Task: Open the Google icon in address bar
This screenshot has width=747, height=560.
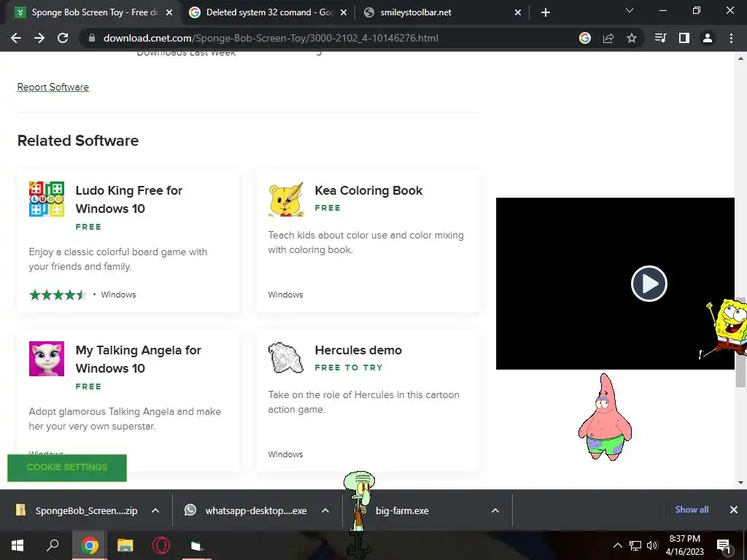Action: coord(585,38)
